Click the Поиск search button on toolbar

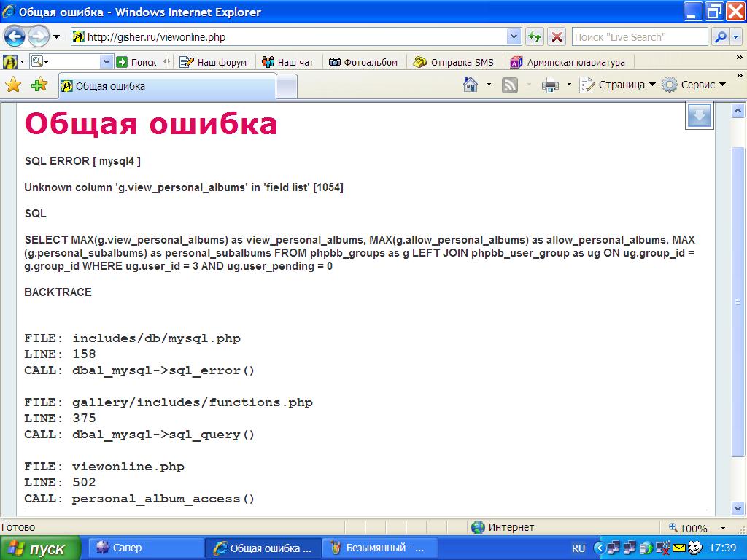(x=136, y=62)
